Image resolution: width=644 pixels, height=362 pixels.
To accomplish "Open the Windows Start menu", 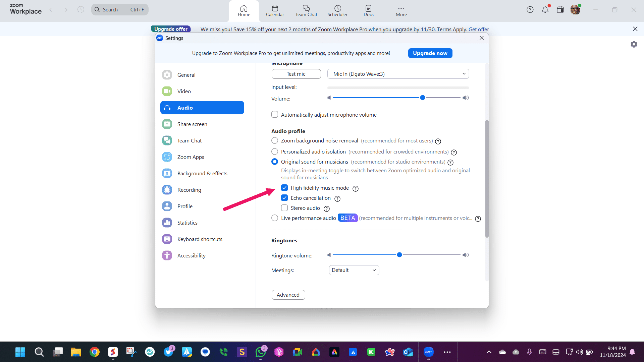I will 20,352.
